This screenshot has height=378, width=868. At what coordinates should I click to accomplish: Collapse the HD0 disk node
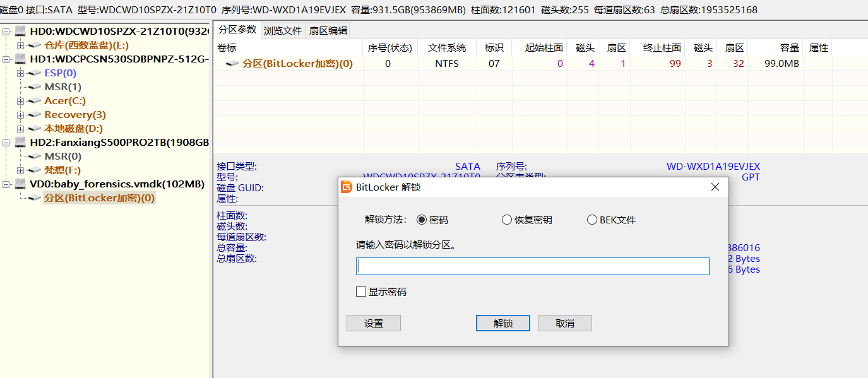pyautogui.click(x=6, y=31)
